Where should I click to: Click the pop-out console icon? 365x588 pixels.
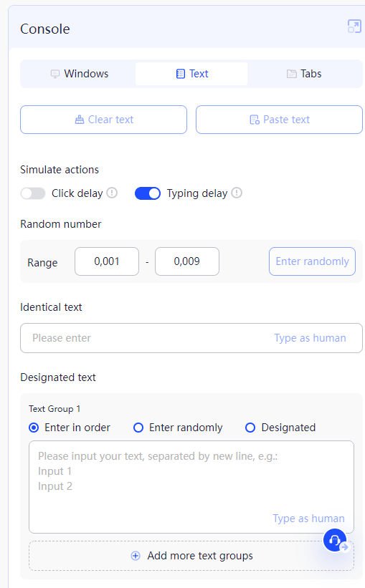(354, 26)
